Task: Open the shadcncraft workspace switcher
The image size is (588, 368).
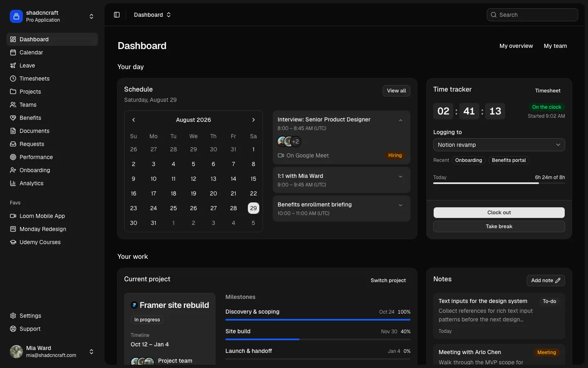Action: [x=52, y=16]
